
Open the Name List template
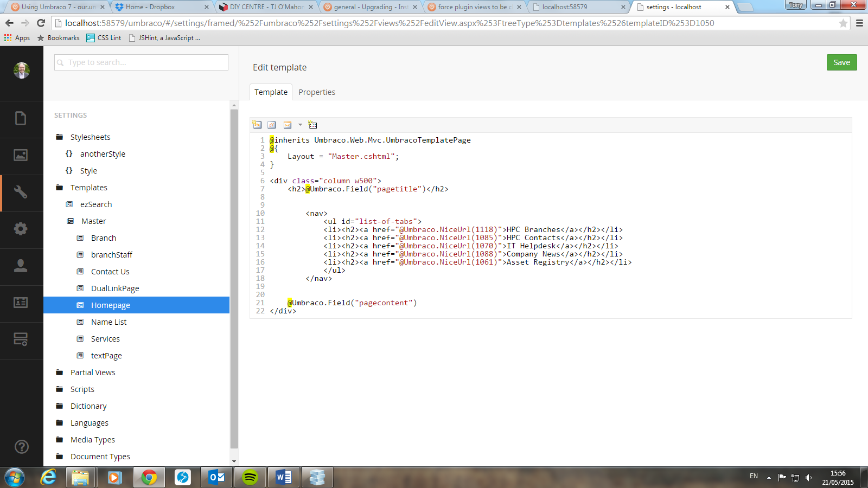[108, 322]
